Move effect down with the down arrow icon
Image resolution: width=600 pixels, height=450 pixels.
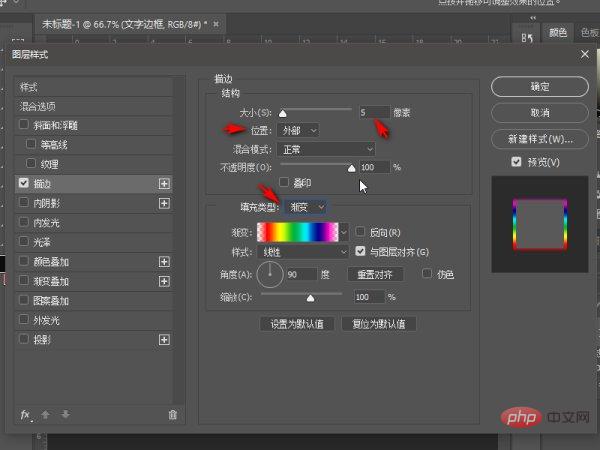coord(65,415)
